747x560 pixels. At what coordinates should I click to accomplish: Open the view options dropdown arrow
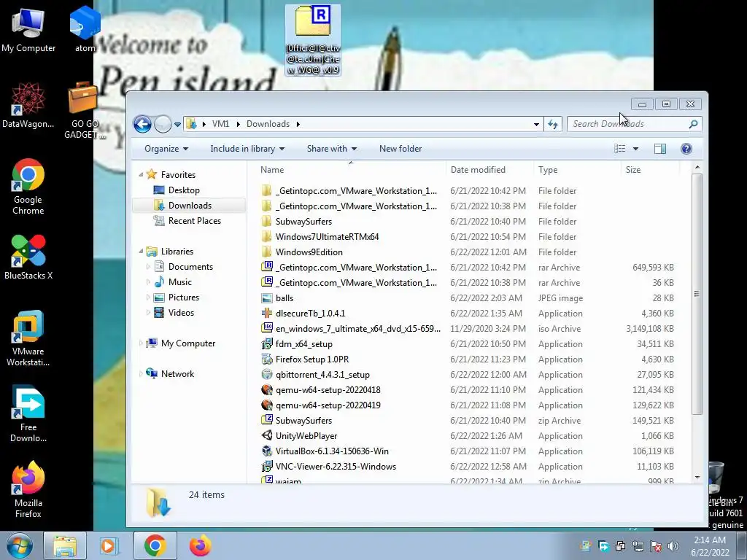pos(635,149)
